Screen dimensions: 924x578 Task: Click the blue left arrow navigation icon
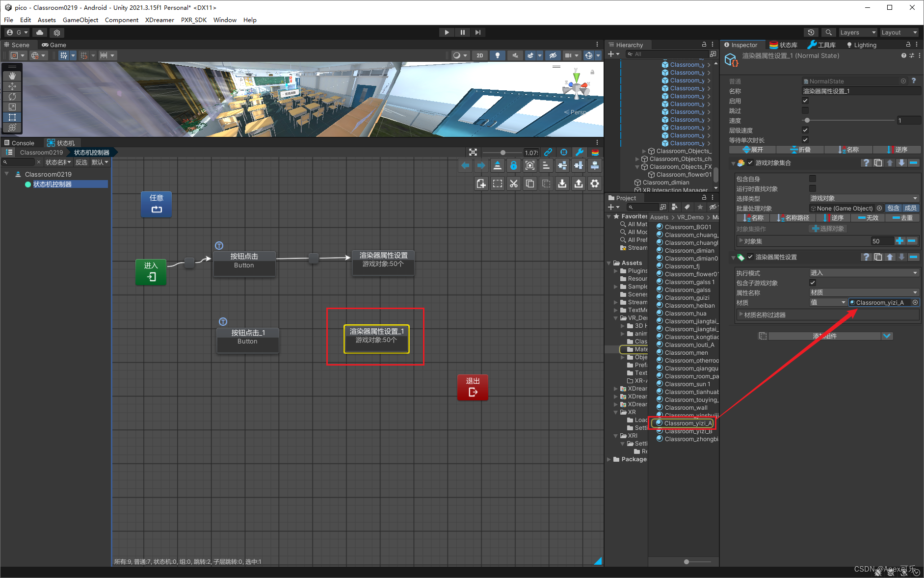(465, 166)
